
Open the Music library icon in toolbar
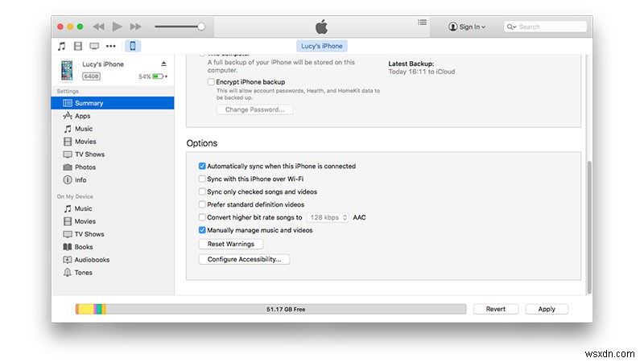(62, 46)
